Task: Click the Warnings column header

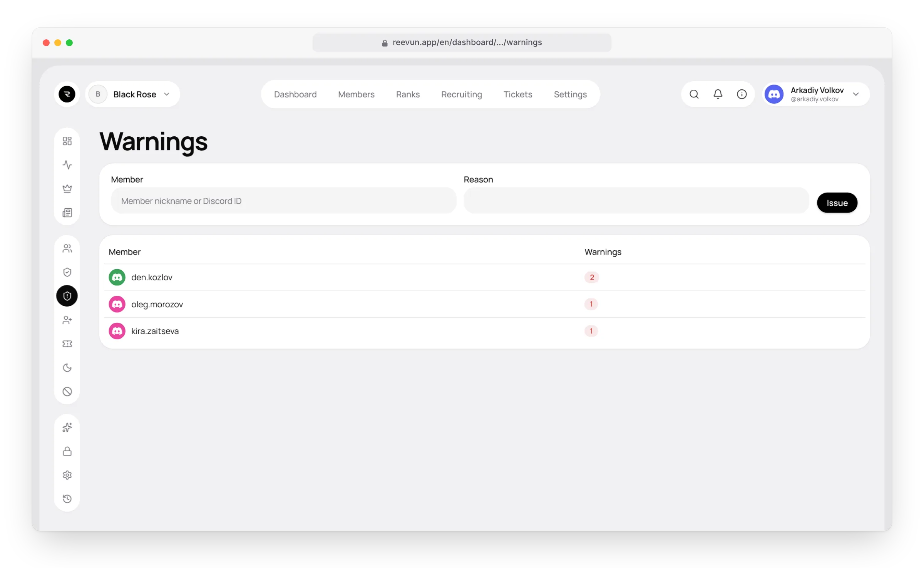Action: 603,252
